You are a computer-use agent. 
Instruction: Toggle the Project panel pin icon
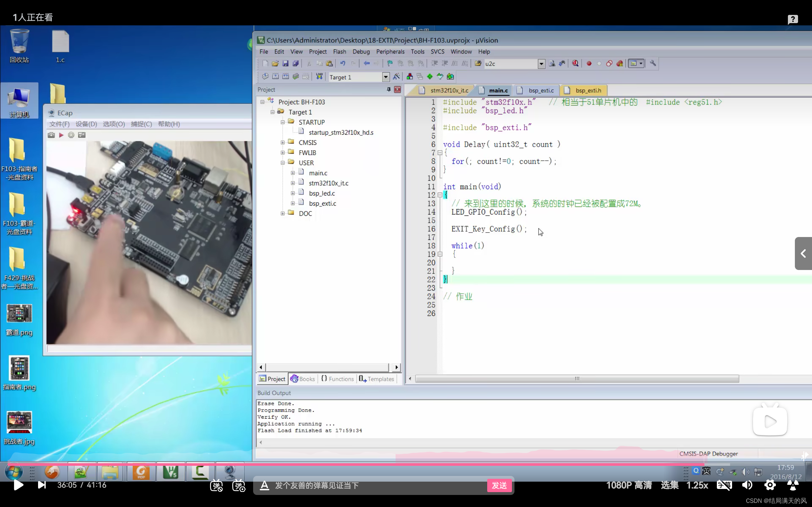coord(389,90)
